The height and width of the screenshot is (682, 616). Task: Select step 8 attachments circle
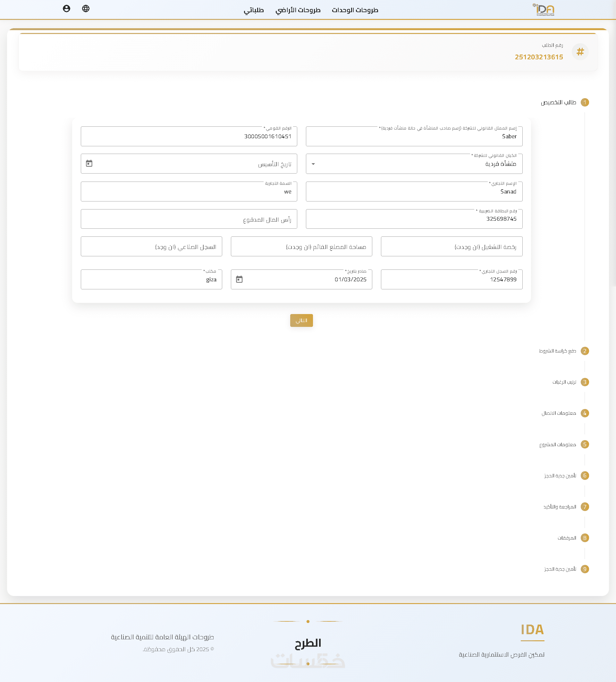(585, 538)
